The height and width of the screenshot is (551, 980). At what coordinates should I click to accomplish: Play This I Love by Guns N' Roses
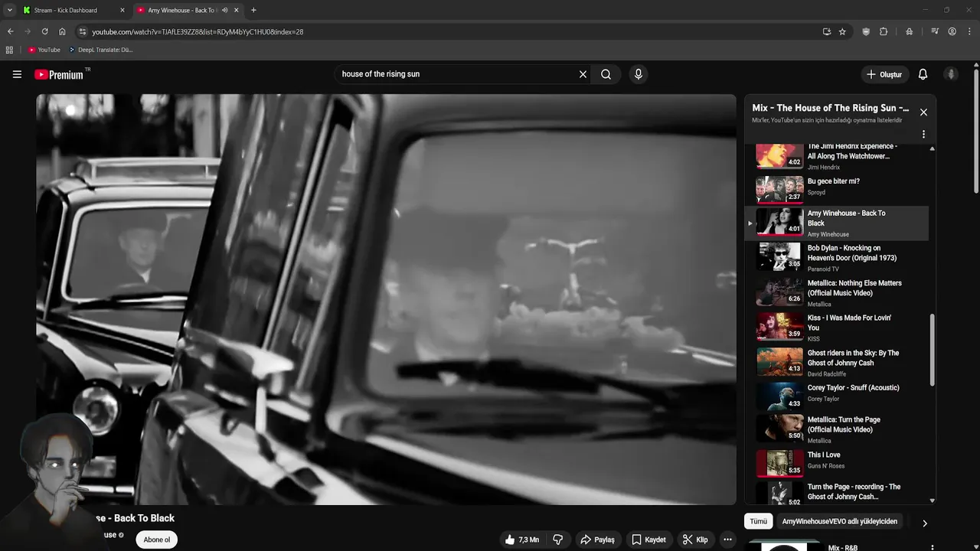coord(837,464)
